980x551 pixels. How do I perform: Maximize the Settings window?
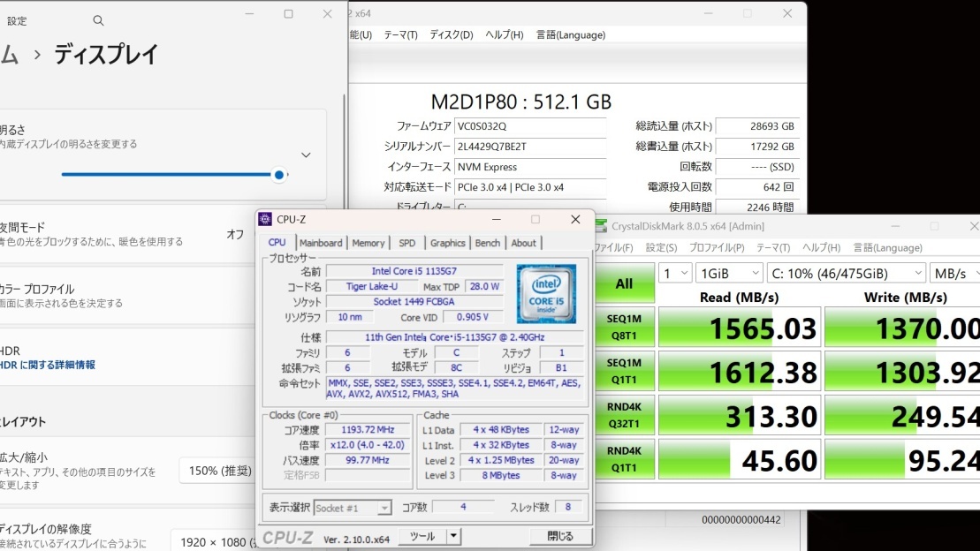[x=288, y=14]
